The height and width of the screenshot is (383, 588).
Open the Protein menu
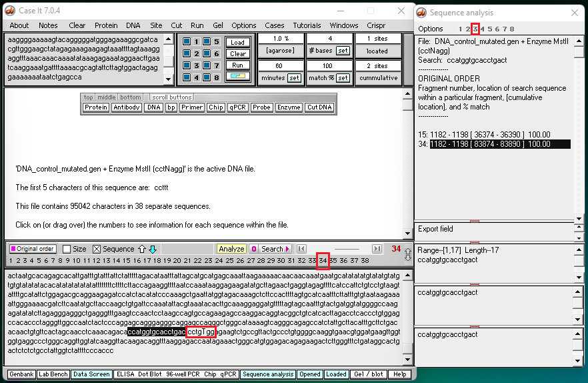pos(106,25)
